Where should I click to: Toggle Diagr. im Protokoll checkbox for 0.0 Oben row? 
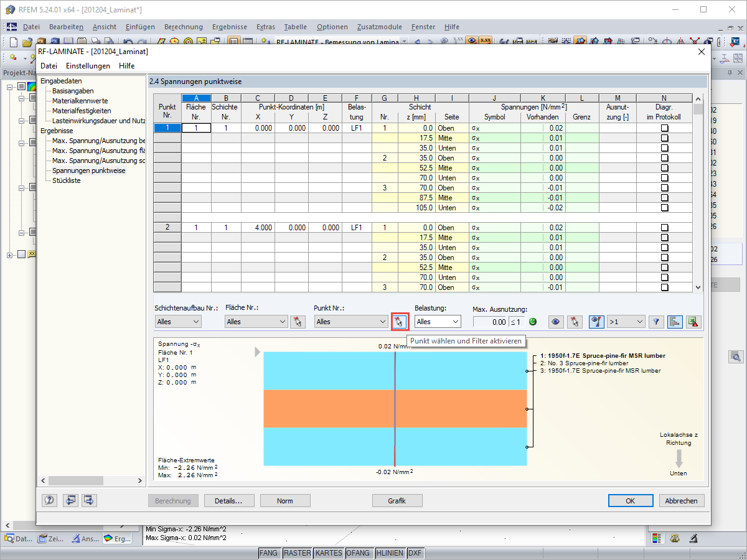pos(664,128)
